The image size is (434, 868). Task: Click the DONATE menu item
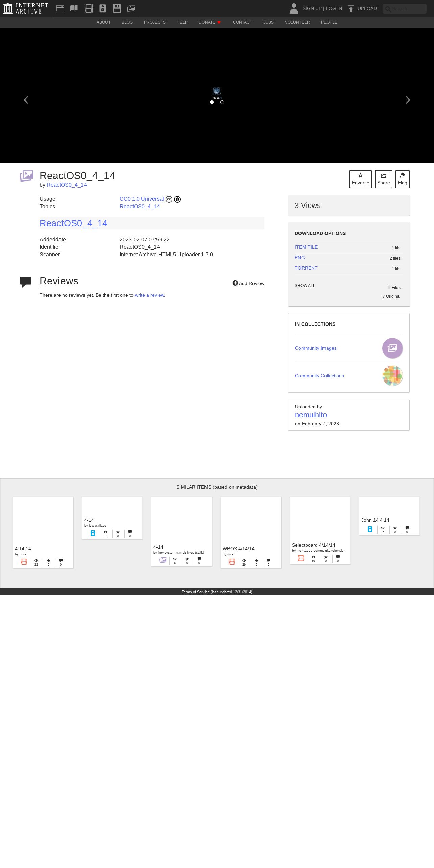[207, 22]
